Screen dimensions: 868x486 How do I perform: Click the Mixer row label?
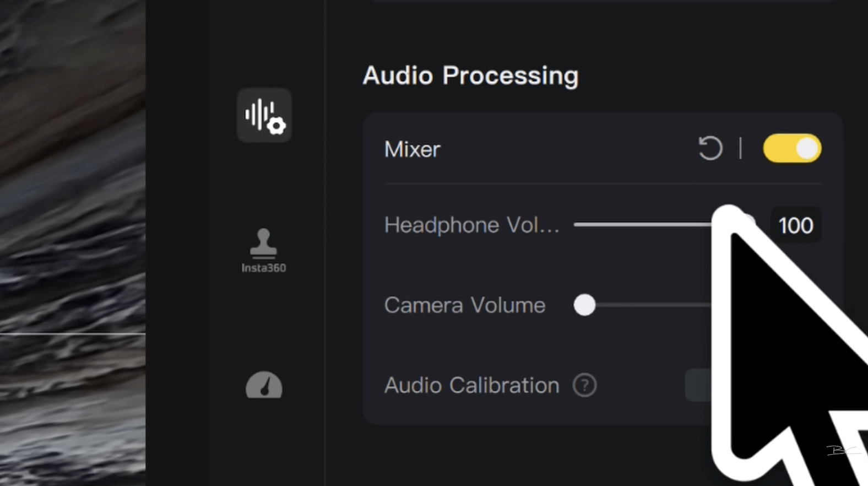[412, 149]
